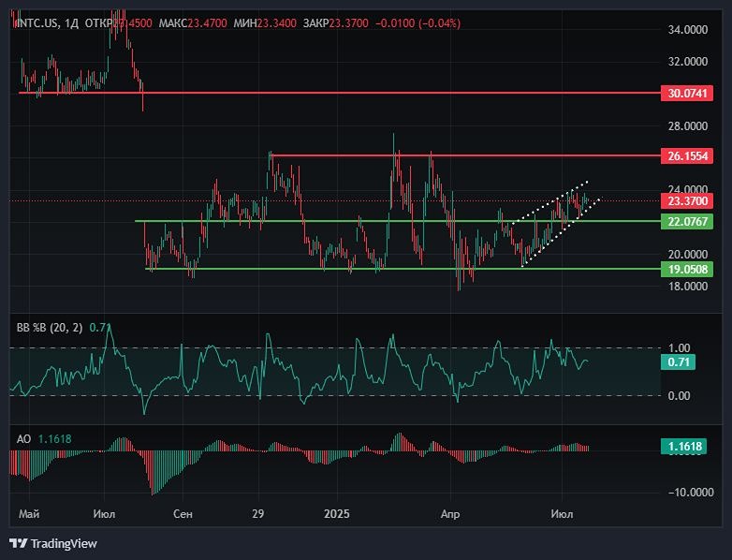Select the 26.1554 resistance price label
This screenshot has width=732, height=560.
(687, 155)
